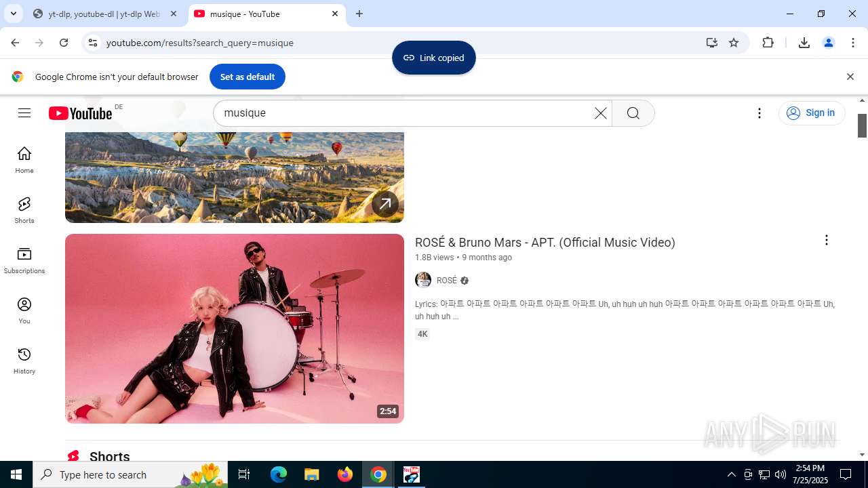This screenshot has height=488, width=868.
Task: Click Windows taskbar search box
Action: click(x=130, y=474)
